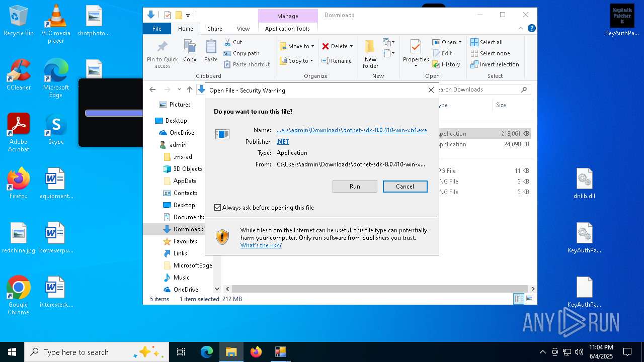Open Google Chrome desktop icon

[x=19, y=296]
